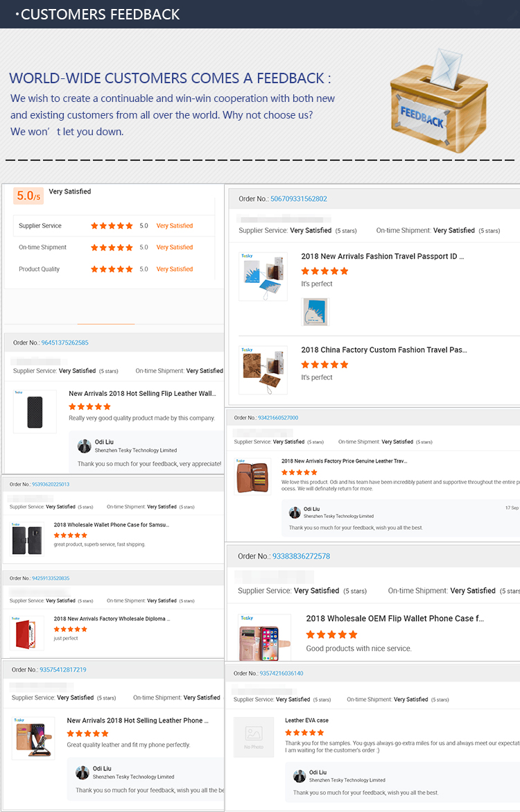Click the black flip leather wallet case thumbnail

coord(34,411)
